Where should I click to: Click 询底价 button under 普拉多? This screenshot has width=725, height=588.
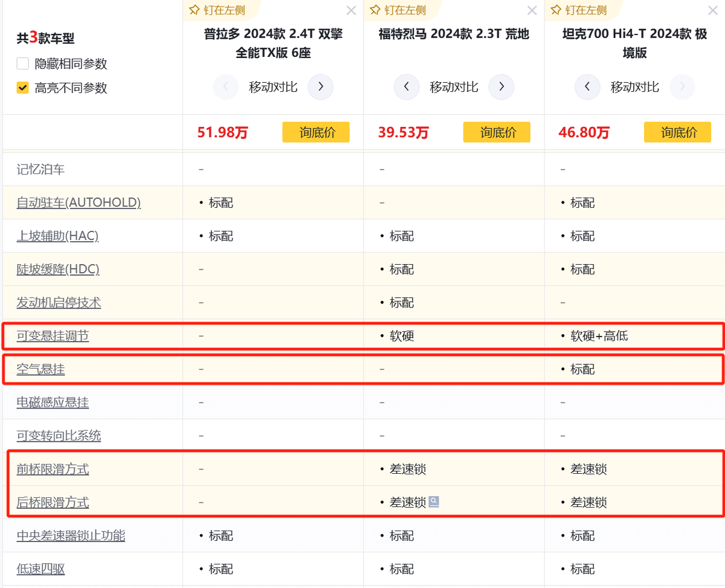(315, 132)
